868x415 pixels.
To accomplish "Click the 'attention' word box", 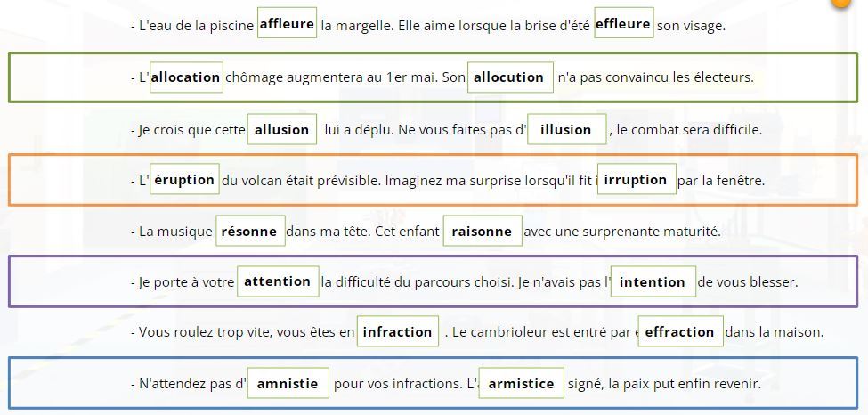I will point(278,281).
